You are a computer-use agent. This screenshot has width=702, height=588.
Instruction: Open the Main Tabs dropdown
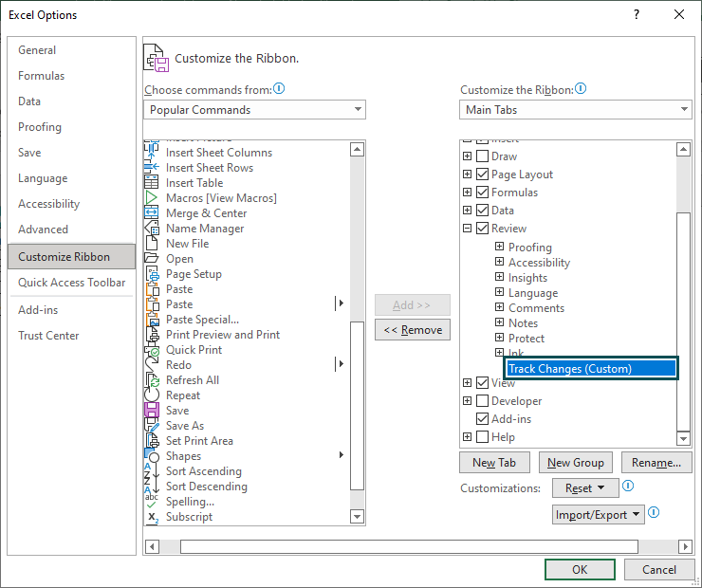point(575,110)
